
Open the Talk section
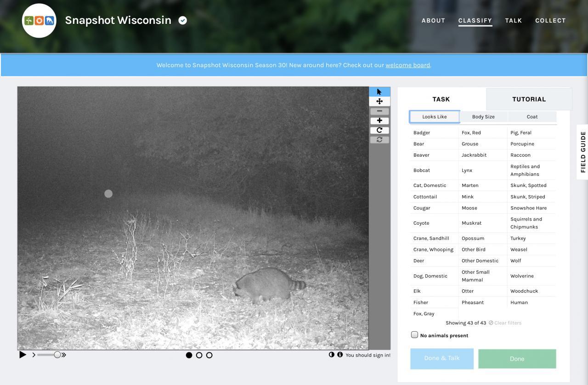[x=514, y=21]
